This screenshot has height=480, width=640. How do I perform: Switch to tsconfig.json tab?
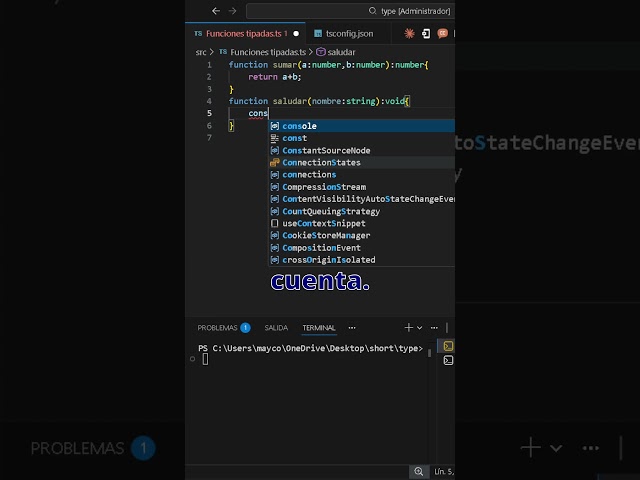pyautogui.click(x=349, y=33)
